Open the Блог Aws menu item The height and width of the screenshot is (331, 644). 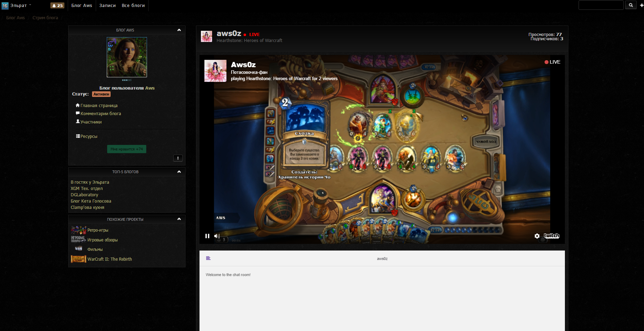[82, 6]
